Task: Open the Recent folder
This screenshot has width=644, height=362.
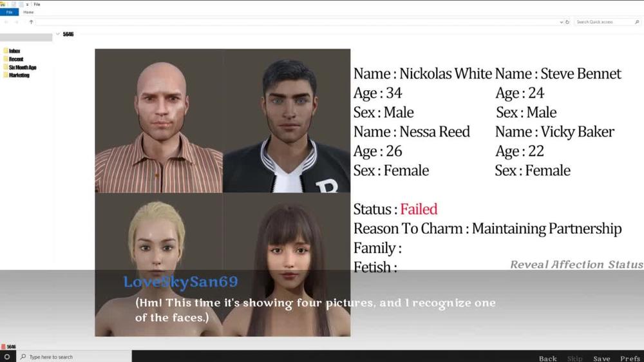Action: [13, 59]
